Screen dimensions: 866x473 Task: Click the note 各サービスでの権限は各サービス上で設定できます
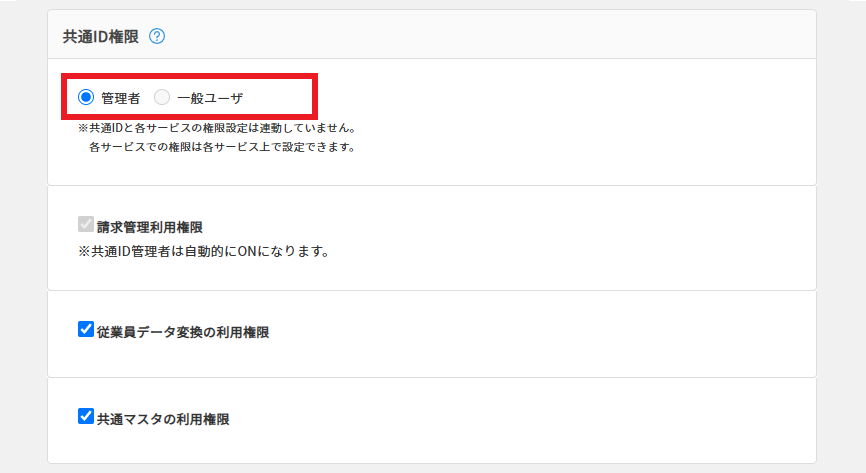221,146
